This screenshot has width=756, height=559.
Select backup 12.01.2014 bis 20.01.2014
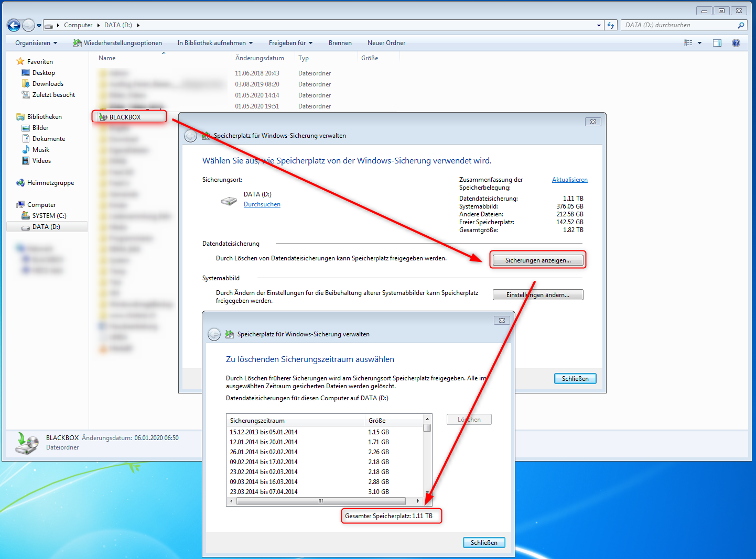point(325,442)
